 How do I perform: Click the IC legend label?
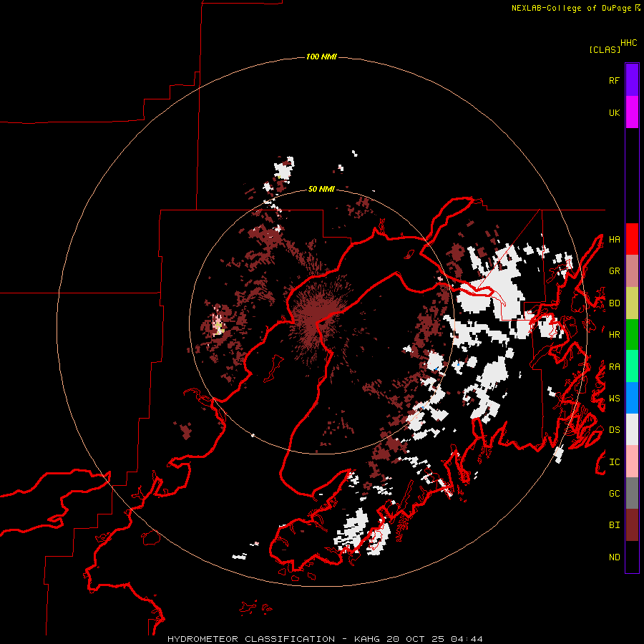click(x=614, y=462)
